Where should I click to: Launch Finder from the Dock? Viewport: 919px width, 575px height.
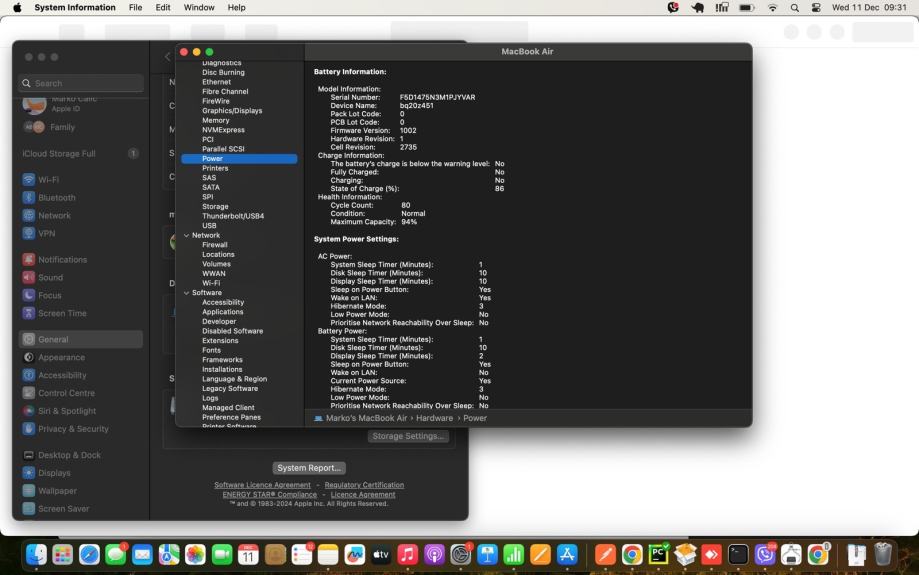pyautogui.click(x=36, y=554)
